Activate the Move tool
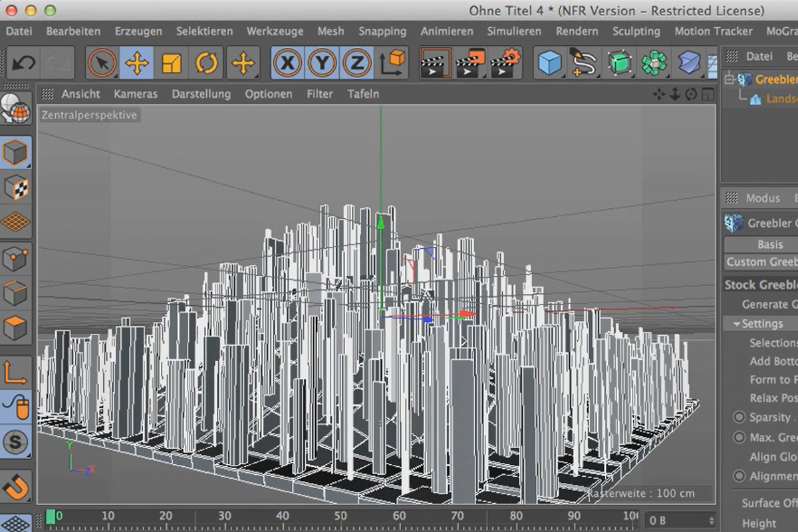Image resolution: width=798 pixels, height=532 pixels. pyautogui.click(x=137, y=64)
